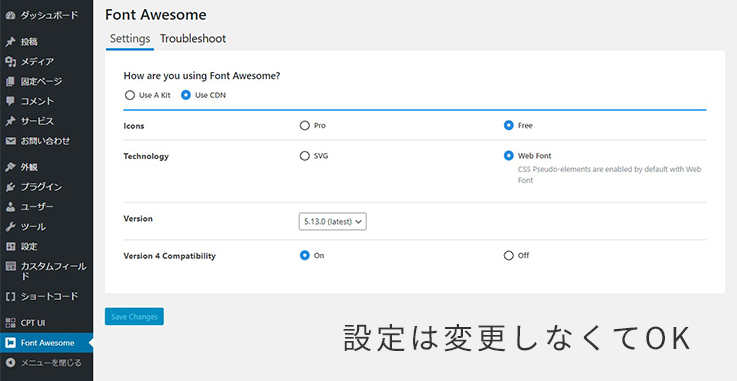Click the Technology row label
Image resolution: width=737 pixels, height=381 pixels.
click(x=146, y=156)
